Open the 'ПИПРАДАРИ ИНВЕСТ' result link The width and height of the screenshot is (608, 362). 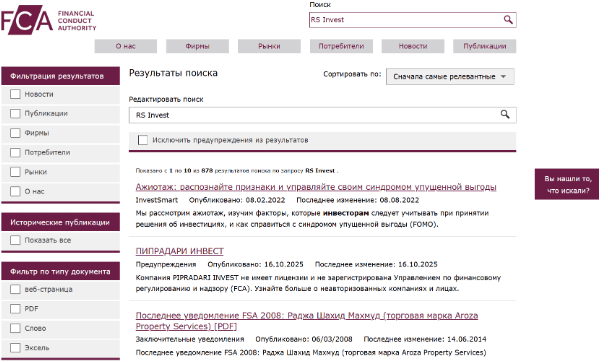tap(180, 251)
